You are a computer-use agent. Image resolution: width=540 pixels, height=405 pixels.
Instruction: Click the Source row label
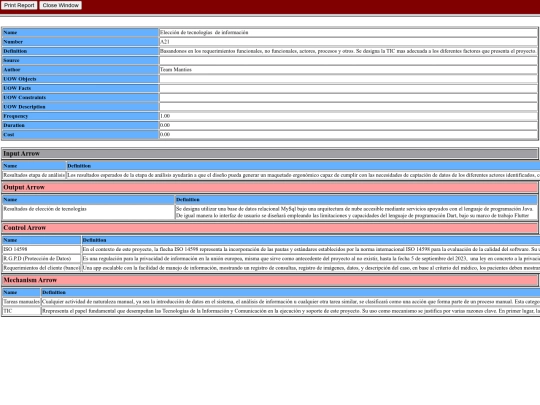tap(80, 60)
